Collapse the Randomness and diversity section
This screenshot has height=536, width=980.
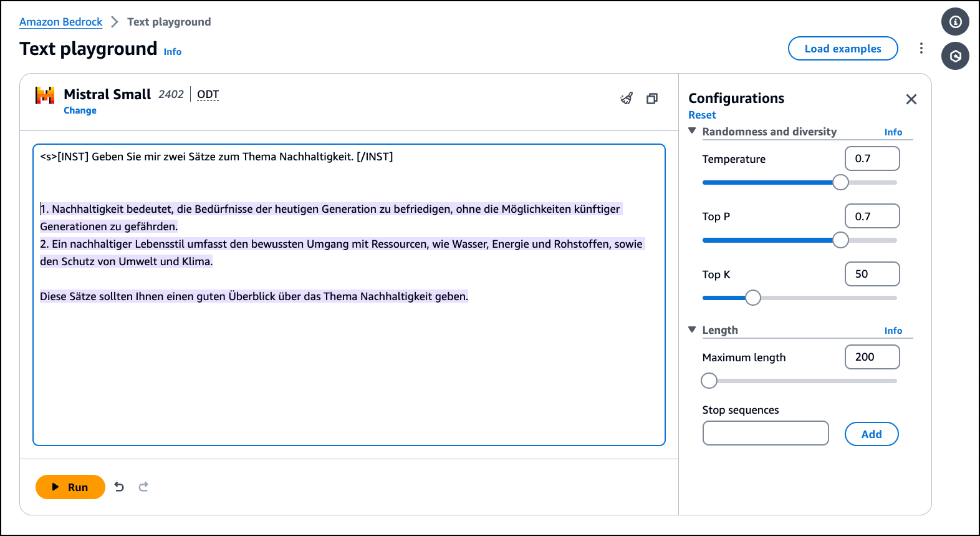point(692,131)
